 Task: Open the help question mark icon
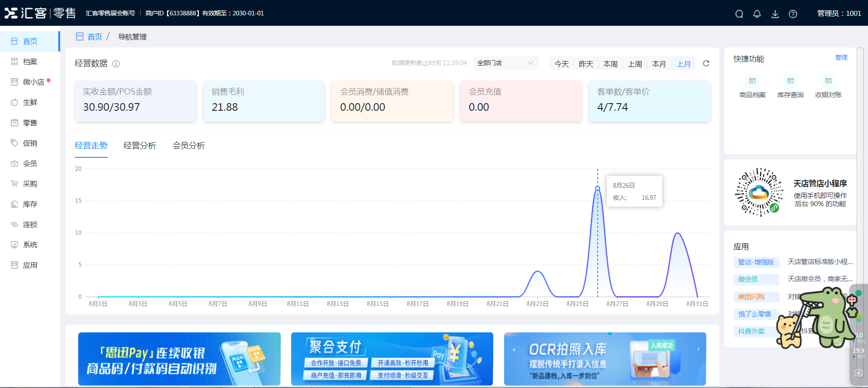pos(793,14)
